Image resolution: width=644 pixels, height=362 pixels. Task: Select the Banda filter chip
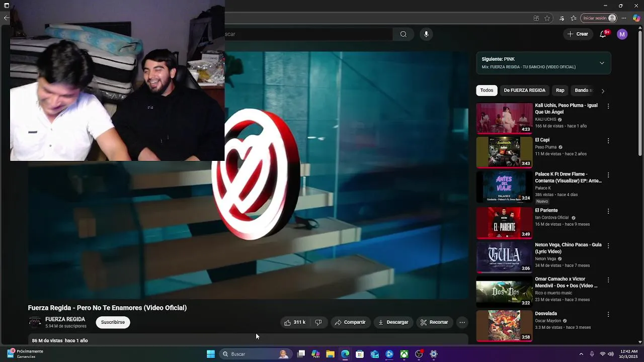point(584,90)
